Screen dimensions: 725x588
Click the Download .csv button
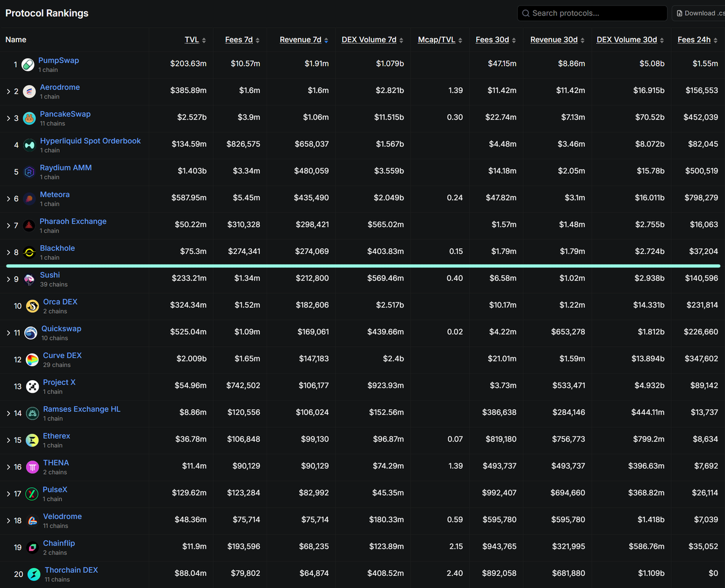pos(699,13)
